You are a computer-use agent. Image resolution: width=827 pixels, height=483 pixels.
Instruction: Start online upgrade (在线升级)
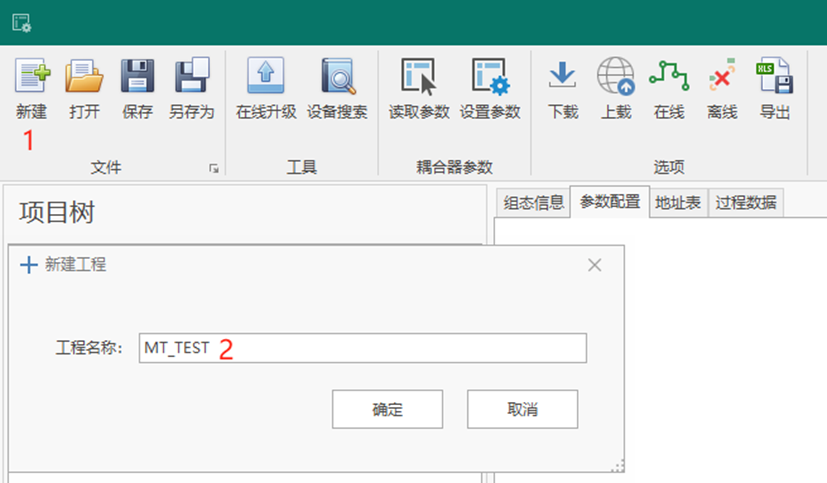(266, 76)
